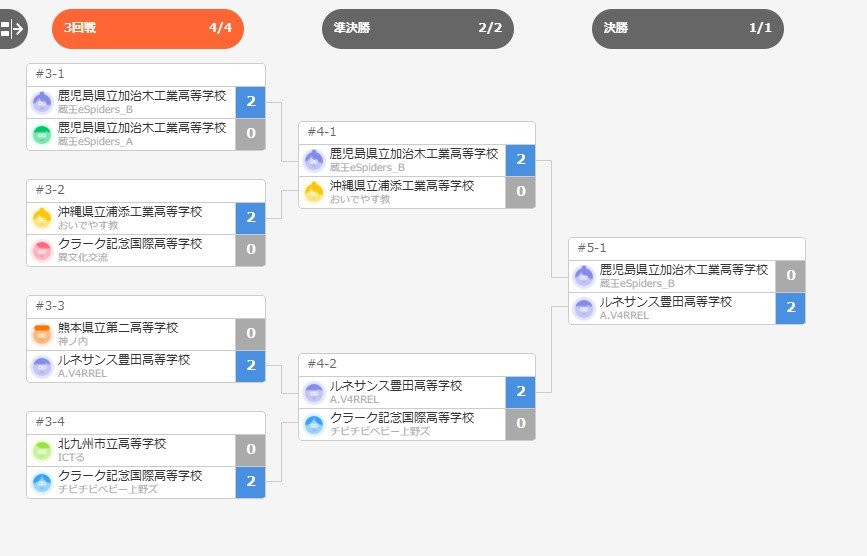Viewport: 867px width, 556px height.
Task: Select クラーク記念国際高等学校 in match #4-2
Action: 403,424
